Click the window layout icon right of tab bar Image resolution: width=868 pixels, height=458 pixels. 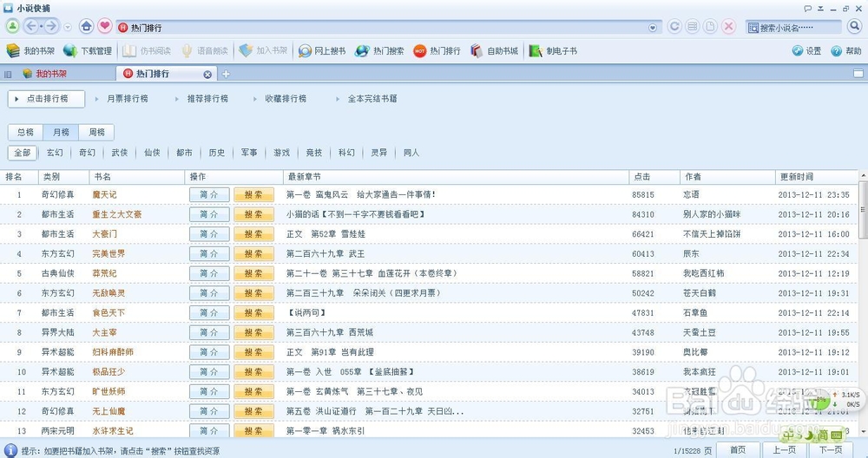pyautogui.click(x=858, y=74)
